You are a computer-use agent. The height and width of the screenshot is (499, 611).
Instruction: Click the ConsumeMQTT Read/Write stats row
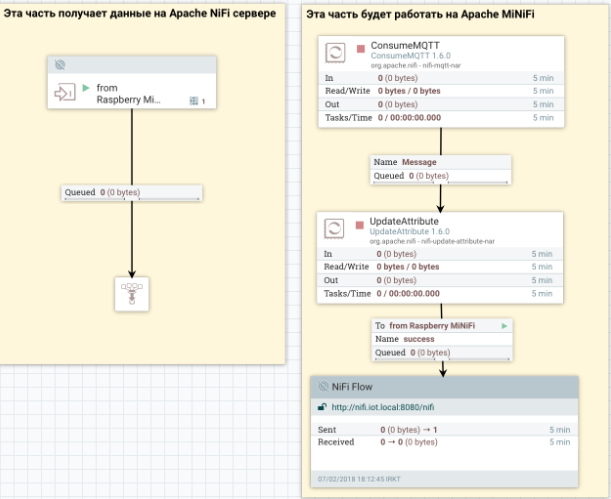pyautogui.click(x=441, y=91)
